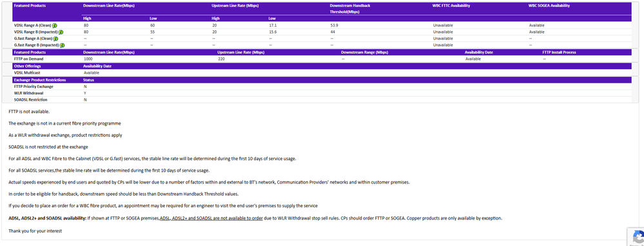Open info icon beside VDSL Range A (Clean)
Image resolution: width=644 pixels, height=246 pixels.
click(x=55, y=26)
